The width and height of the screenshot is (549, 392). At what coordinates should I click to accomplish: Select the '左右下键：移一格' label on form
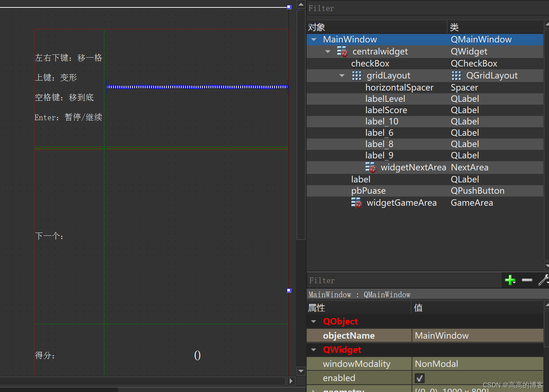point(69,58)
